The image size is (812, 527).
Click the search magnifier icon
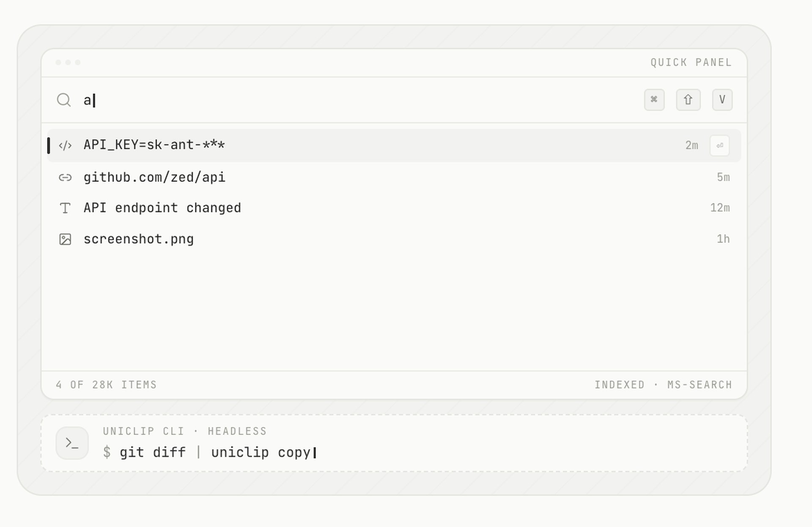tap(64, 100)
